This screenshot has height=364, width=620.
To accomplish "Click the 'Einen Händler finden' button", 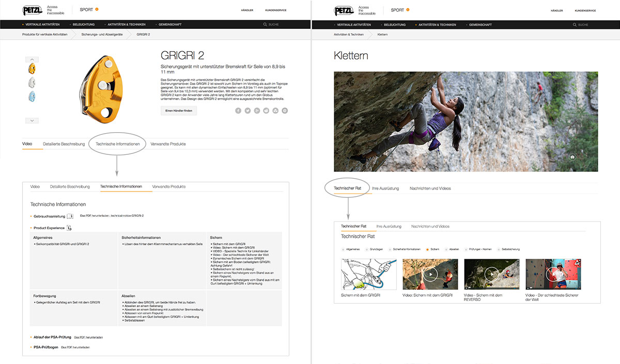I will [x=179, y=110].
